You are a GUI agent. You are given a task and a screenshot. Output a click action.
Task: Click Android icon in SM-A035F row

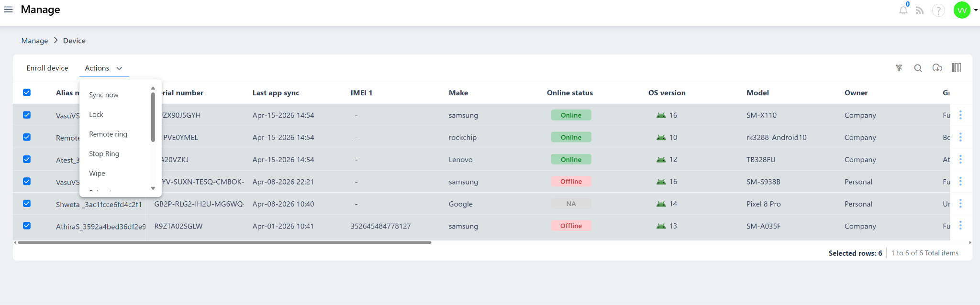click(661, 226)
